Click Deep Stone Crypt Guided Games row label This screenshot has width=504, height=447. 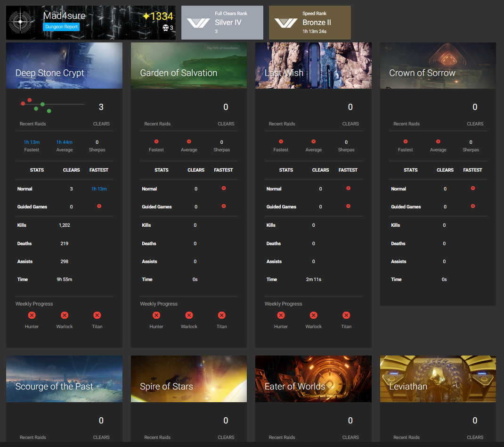point(32,207)
